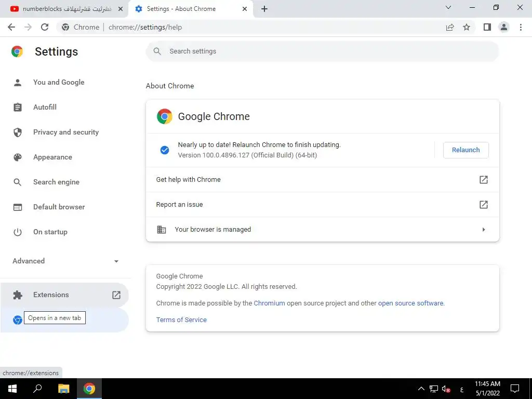532x399 pixels.
Task: Click the magnifier icon in Search settings
Action: 157,51
